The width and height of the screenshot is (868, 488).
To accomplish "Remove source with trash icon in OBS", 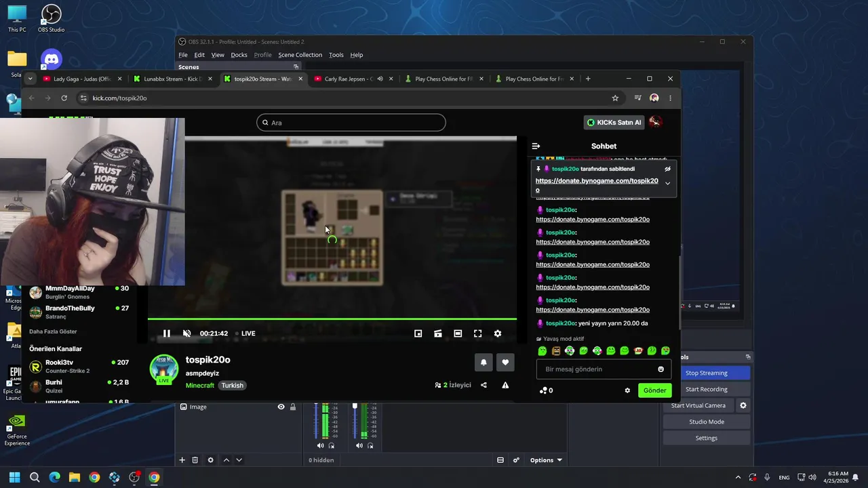I will (195, 460).
